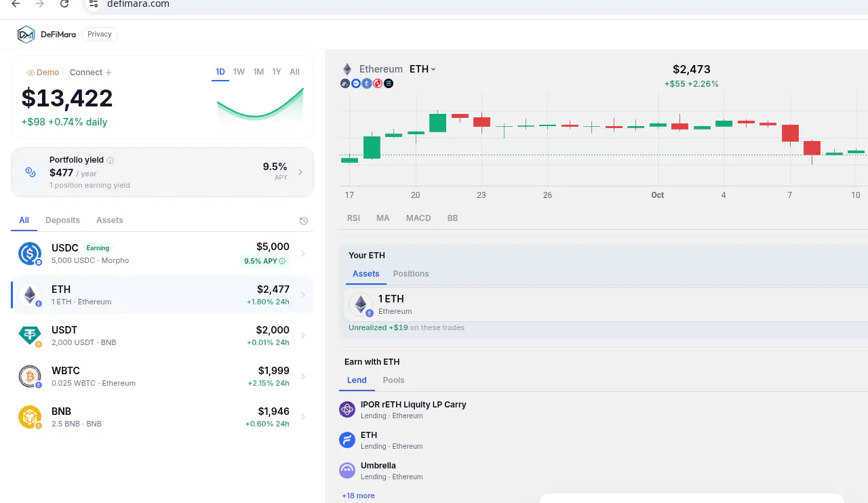Click the USDT Tether coin icon
This screenshot has height=503, width=868.
click(x=30, y=336)
